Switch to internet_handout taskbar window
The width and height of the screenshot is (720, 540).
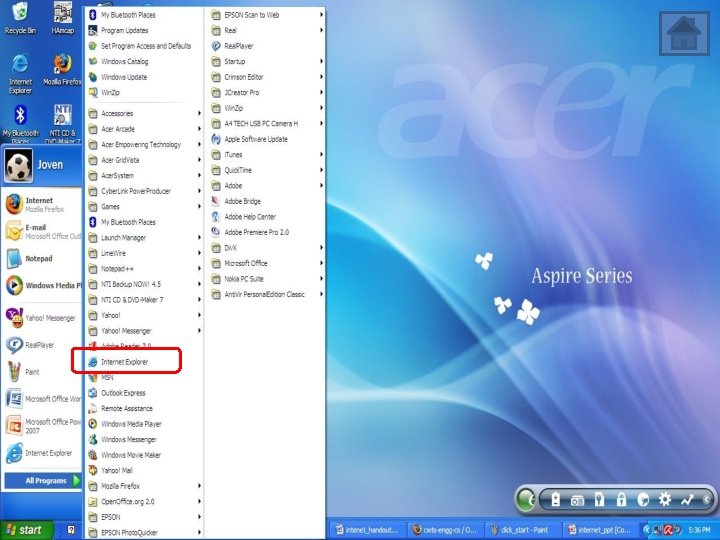click(x=367, y=530)
